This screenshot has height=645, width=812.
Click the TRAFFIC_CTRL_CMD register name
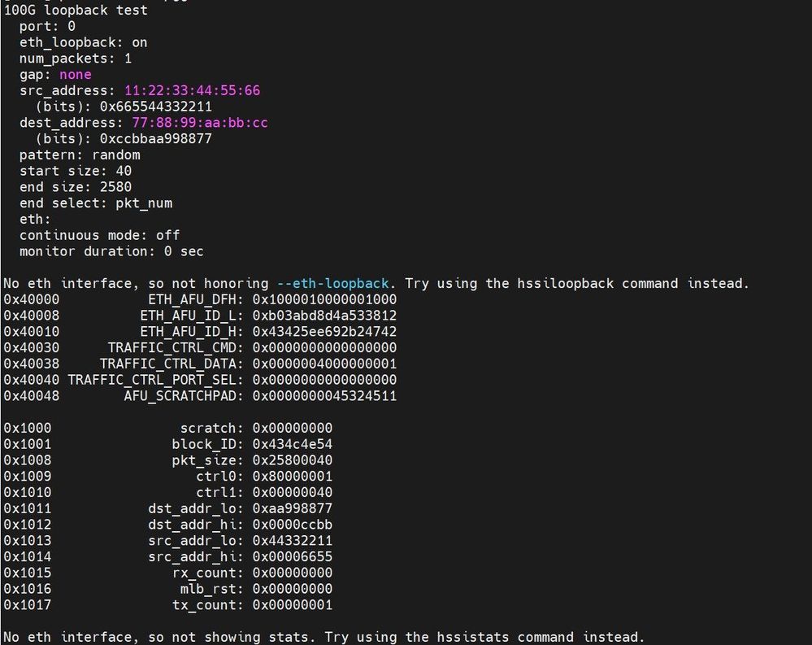click(x=176, y=347)
